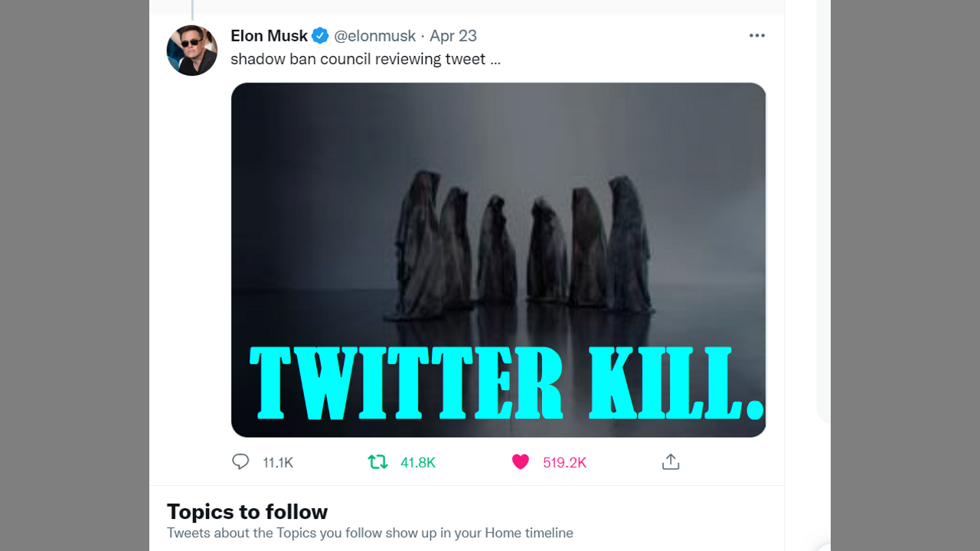Open Elon Musk's profile avatar
This screenshot has width=980, height=551.
pos(192,51)
